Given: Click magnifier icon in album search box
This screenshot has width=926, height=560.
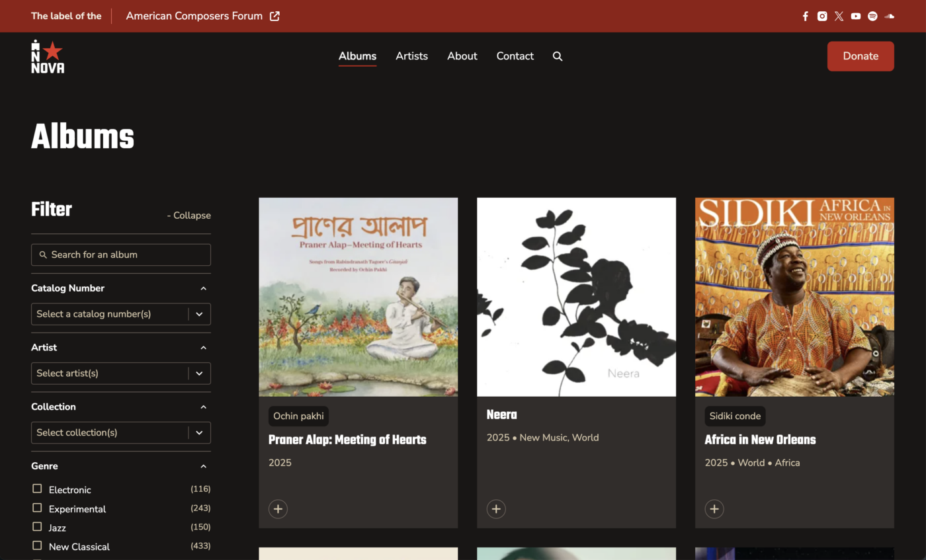Looking at the screenshot, I should click(43, 255).
